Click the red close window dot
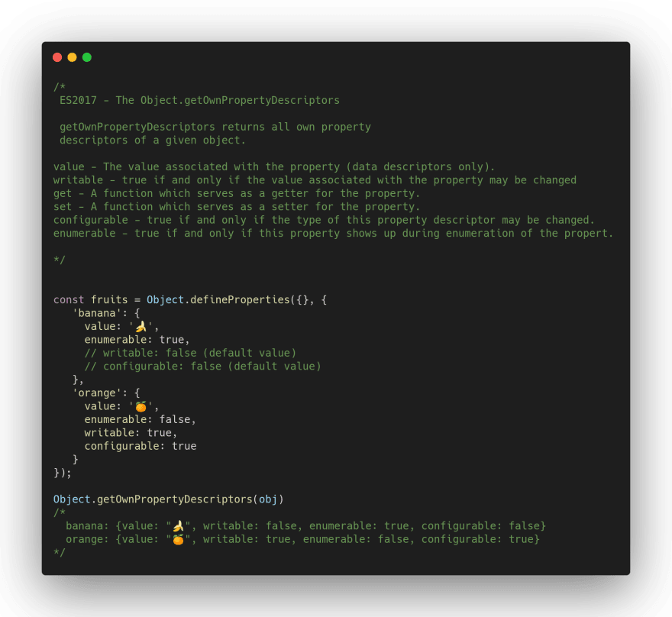672x617 pixels. [57, 57]
